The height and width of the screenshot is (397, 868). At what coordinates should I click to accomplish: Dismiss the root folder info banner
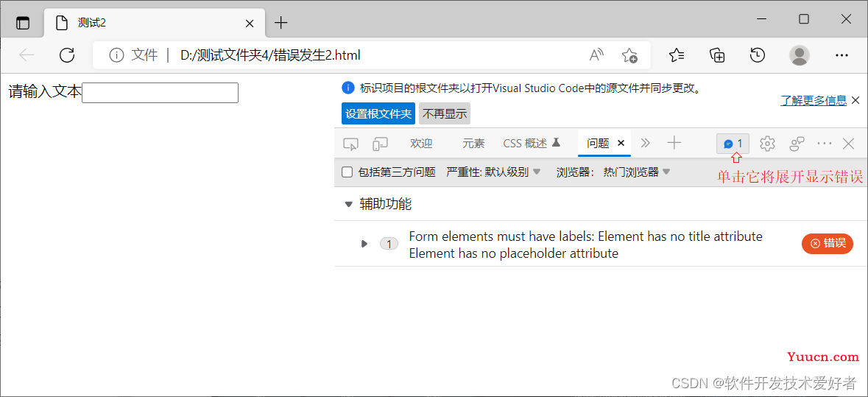pos(855,100)
